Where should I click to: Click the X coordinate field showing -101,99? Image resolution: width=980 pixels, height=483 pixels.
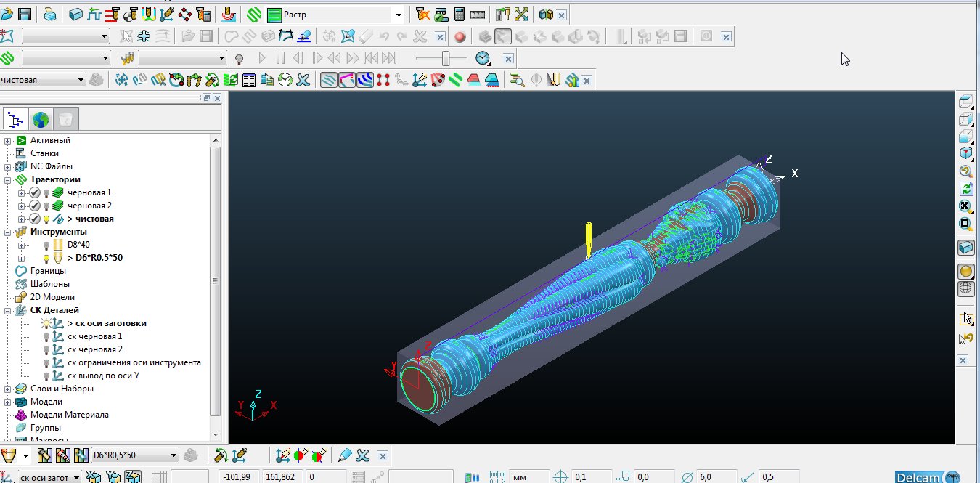click(238, 477)
